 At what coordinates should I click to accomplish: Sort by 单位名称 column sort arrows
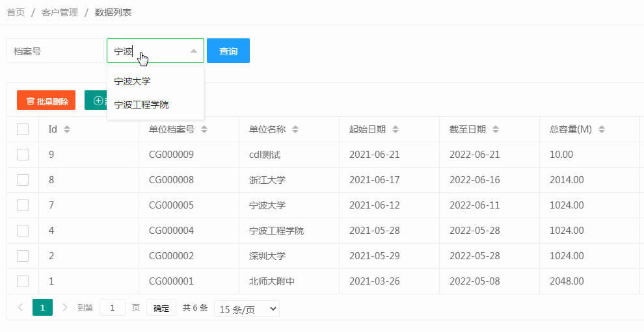(x=295, y=130)
